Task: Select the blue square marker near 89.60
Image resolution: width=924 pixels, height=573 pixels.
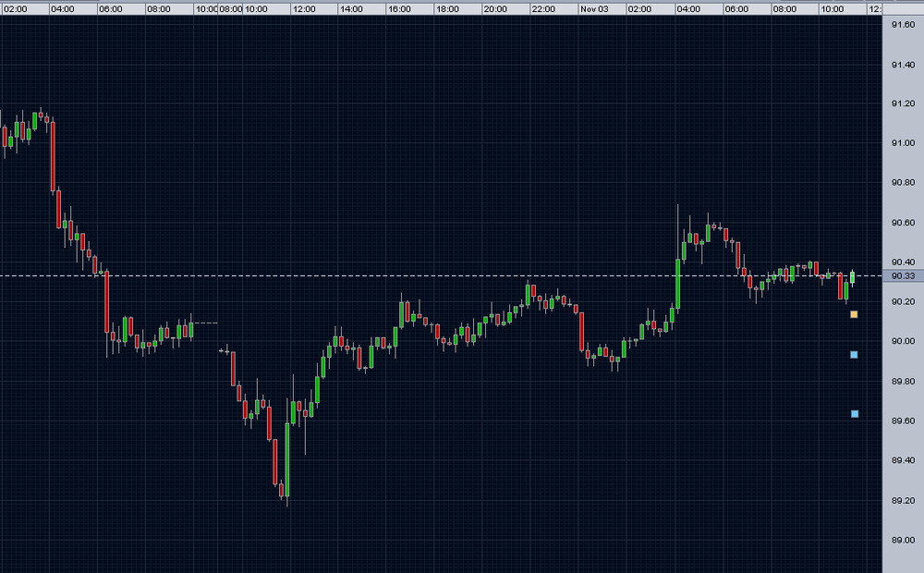Action: 855,414
